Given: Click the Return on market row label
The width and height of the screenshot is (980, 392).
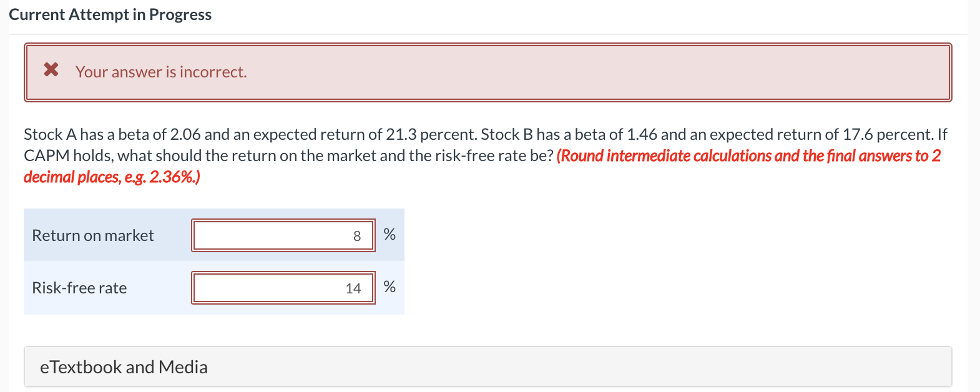Looking at the screenshot, I should (x=92, y=235).
